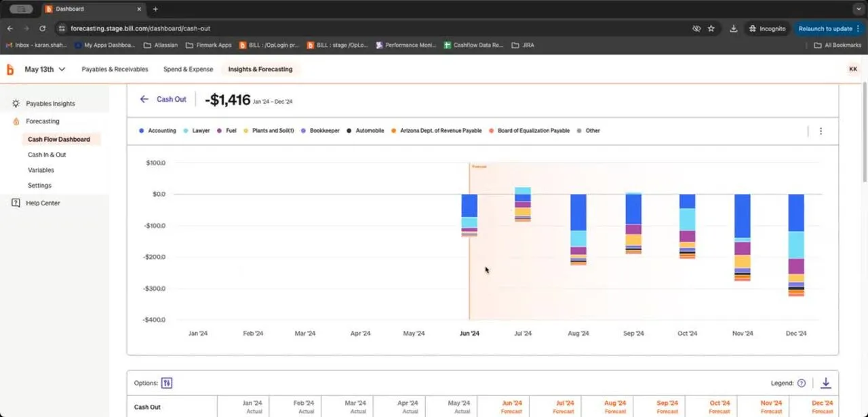Toggle Other series in legend
This screenshot has width=868, height=417.
coord(589,131)
